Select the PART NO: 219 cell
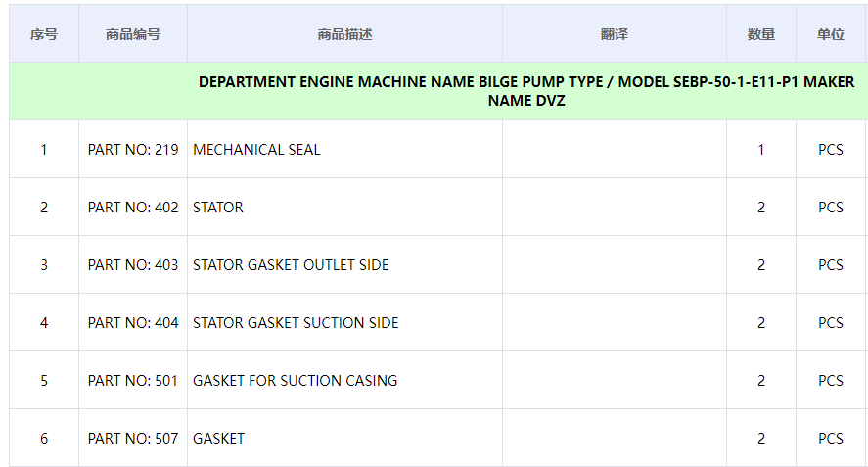The height and width of the screenshot is (467, 868). (133, 150)
